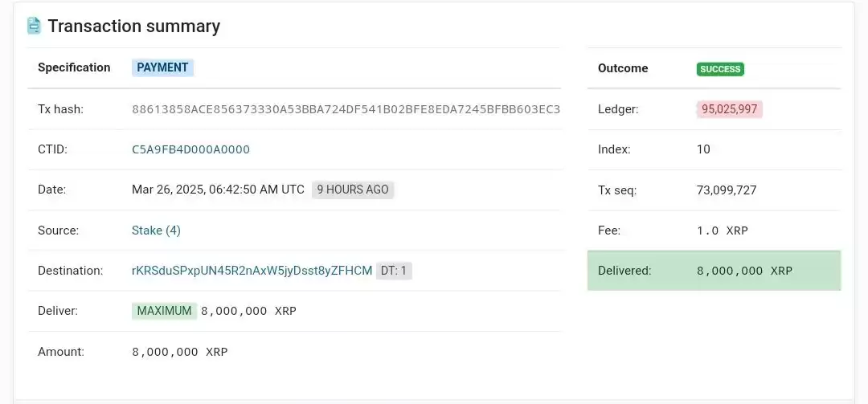The width and height of the screenshot is (868, 404).
Task: Click the Outcome column header
Action: pos(623,68)
